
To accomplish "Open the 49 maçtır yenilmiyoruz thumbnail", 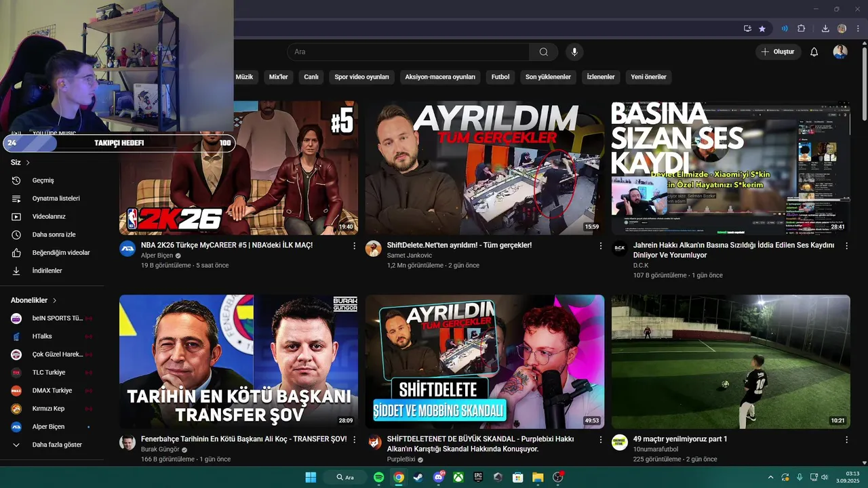I will click(x=730, y=361).
